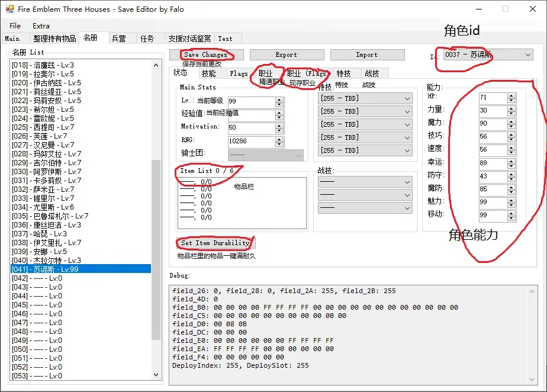The height and width of the screenshot is (392, 547).
Task: Click the Motivation spinner arrows
Action: click(279, 128)
